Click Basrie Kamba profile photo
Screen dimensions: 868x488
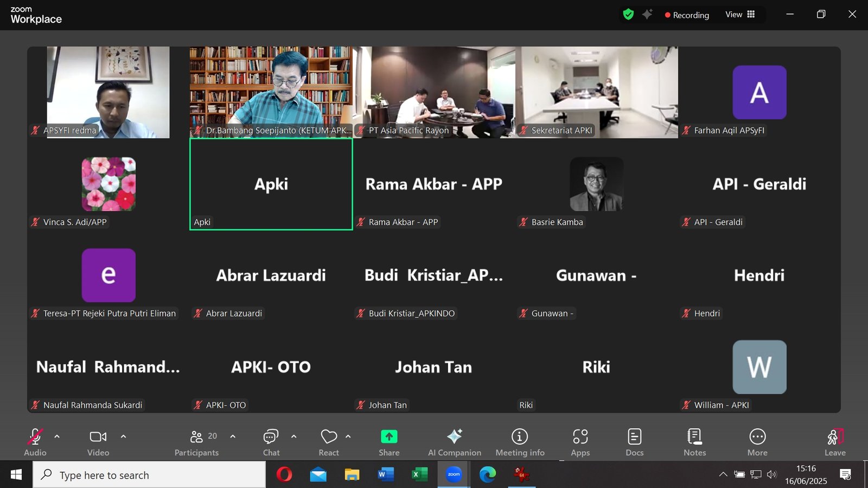(x=597, y=184)
